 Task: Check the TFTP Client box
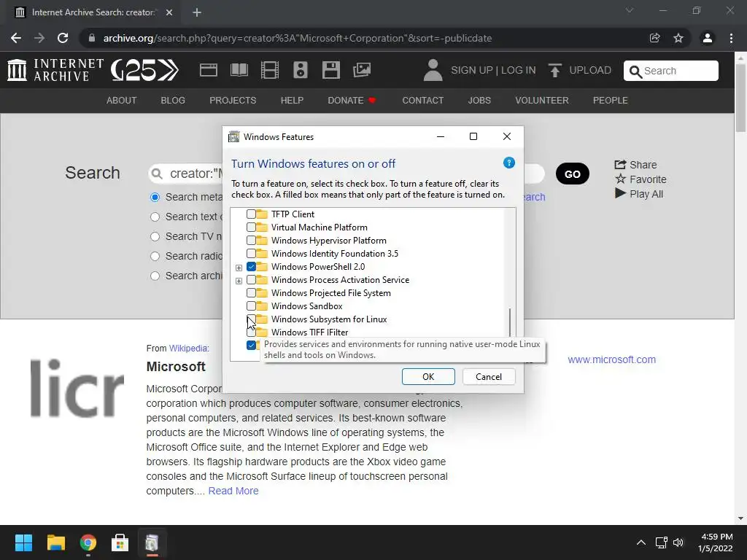click(x=251, y=214)
